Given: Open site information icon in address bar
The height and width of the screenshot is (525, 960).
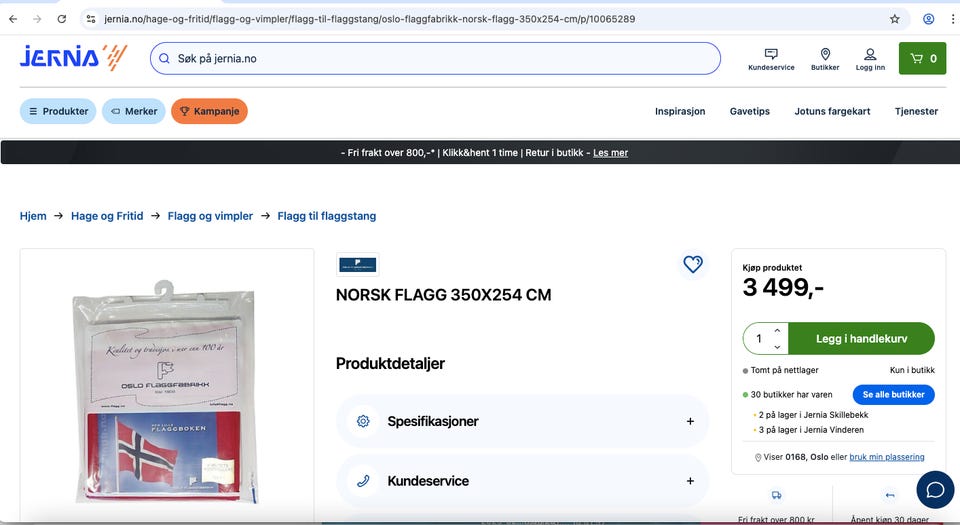Looking at the screenshot, I should pyautogui.click(x=91, y=19).
